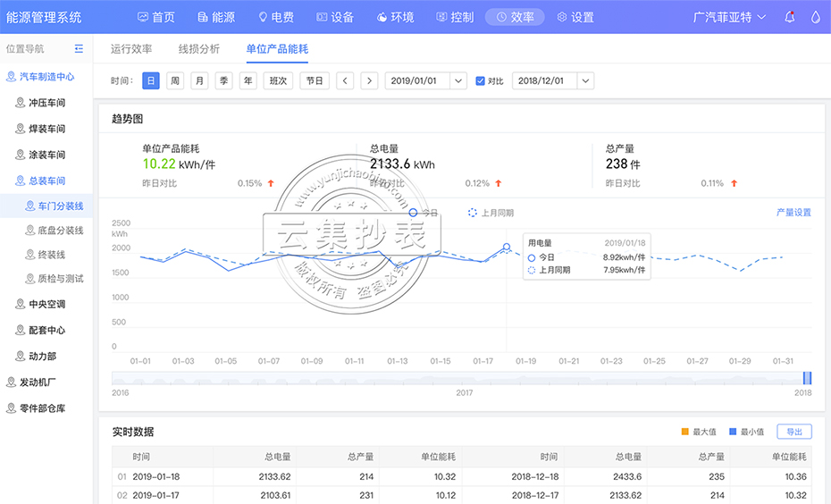The height and width of the screenshot is (504, 831).
Task: Collapse the location navigation sidebar icon
Action: [x=79, y=49]
